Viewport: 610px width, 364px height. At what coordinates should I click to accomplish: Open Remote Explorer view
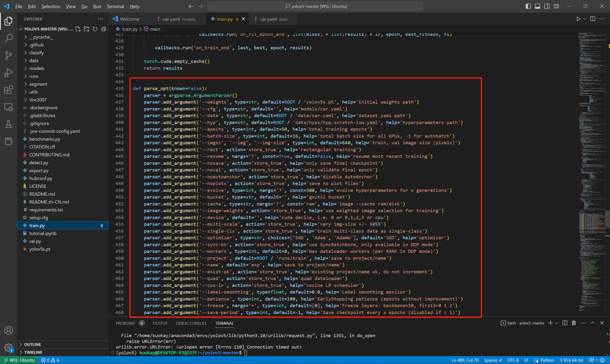click(x=9, y=107)
